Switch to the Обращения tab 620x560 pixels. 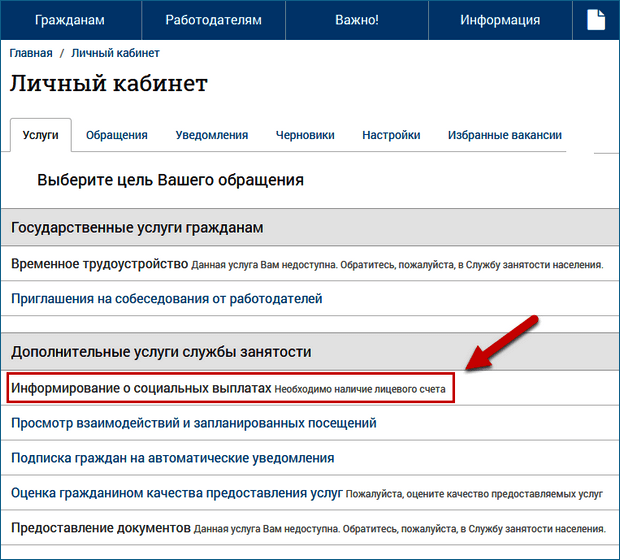[x=117, y=135]
